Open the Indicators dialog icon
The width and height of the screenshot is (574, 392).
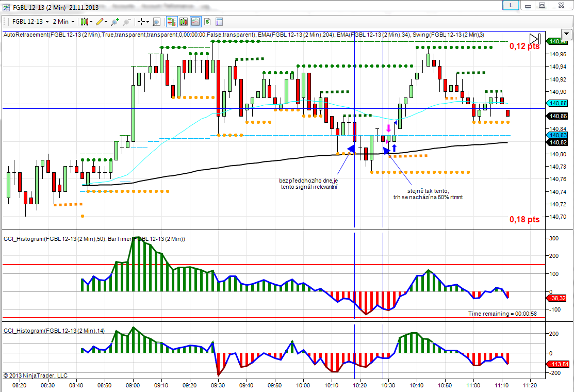(x=195, y=22)
